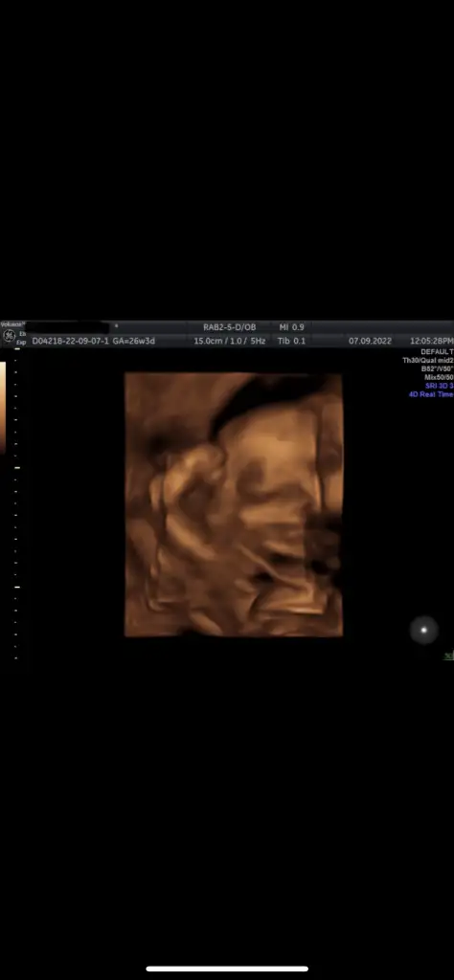Screen dimensions: 454x980
Task: Select the DEFAULT preset label
Action: tap(437, 352)
